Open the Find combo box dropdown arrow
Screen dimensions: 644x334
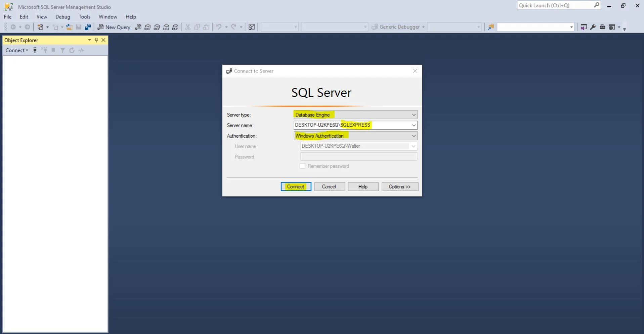click(571, 27)
